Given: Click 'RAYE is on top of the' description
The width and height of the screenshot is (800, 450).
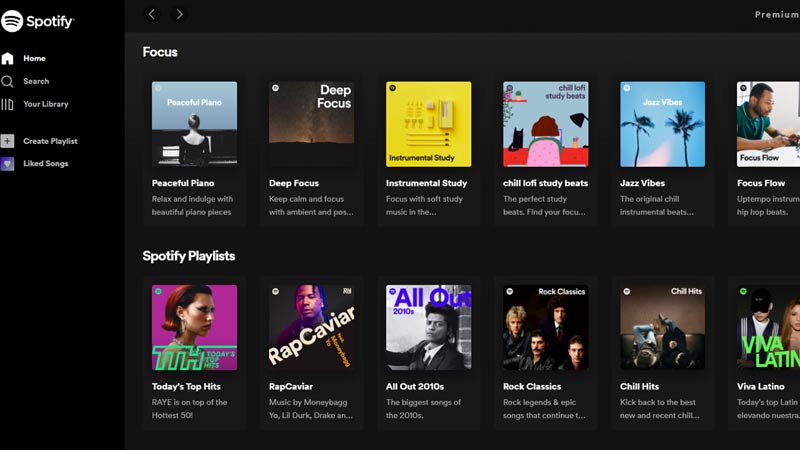Looking at the screenshot, I should coord(189,403).
